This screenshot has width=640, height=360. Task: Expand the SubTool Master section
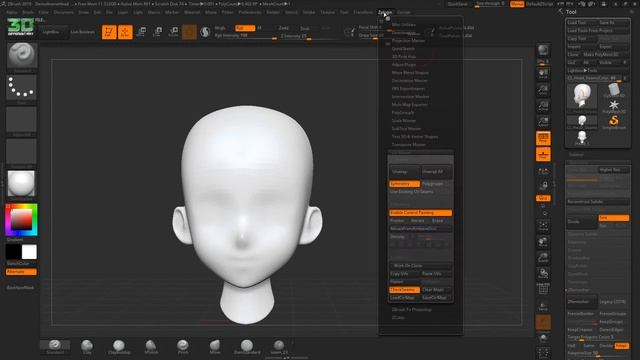point(406,129)
